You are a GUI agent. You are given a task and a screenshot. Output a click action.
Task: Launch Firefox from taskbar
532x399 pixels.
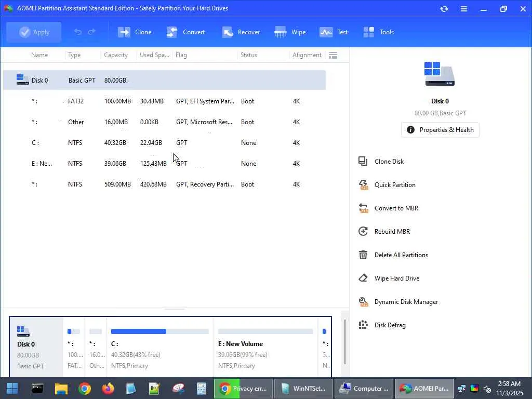pyautogui.click(x=108, y=389)
